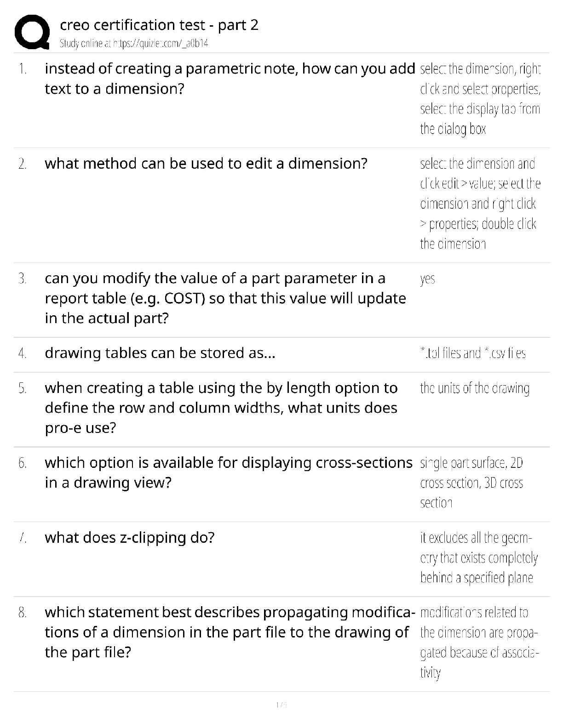
Task: Click the "what method can be used to edit a dimension?" question
Action: pos(206,164)
